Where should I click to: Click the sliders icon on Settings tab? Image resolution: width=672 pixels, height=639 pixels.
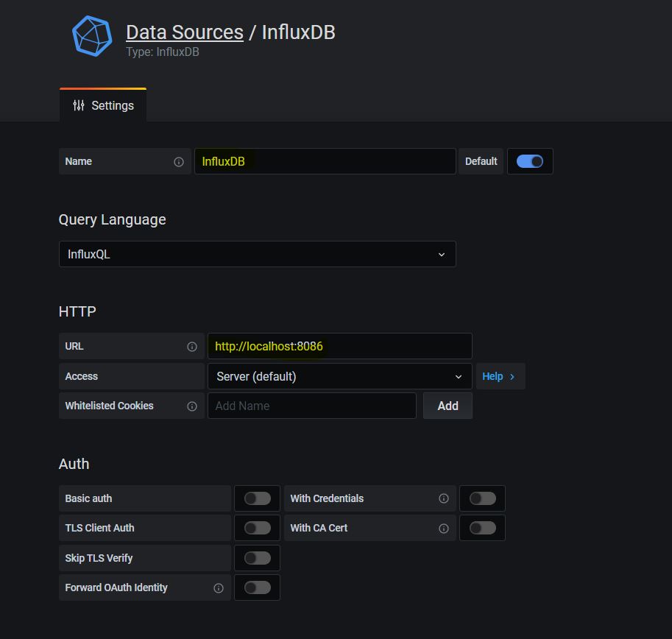79,105
